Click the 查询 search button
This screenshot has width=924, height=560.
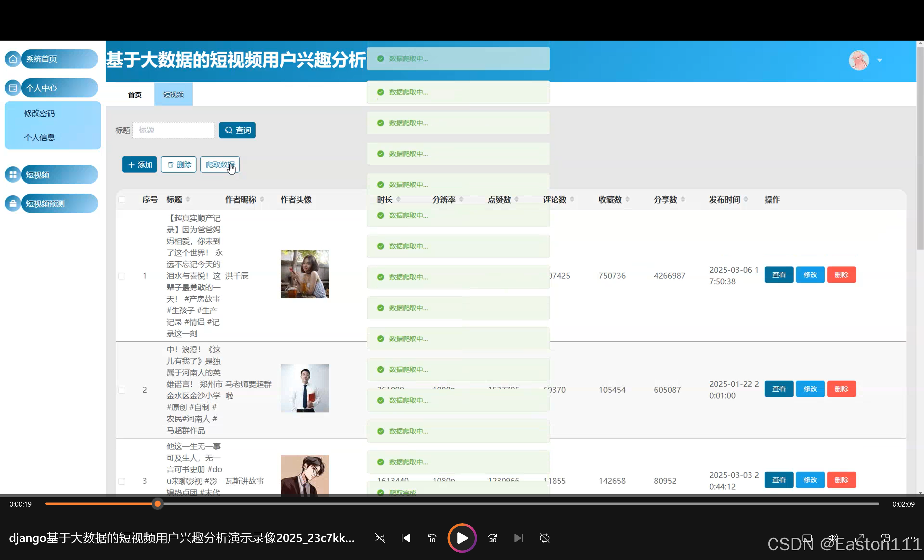[237, 130]
